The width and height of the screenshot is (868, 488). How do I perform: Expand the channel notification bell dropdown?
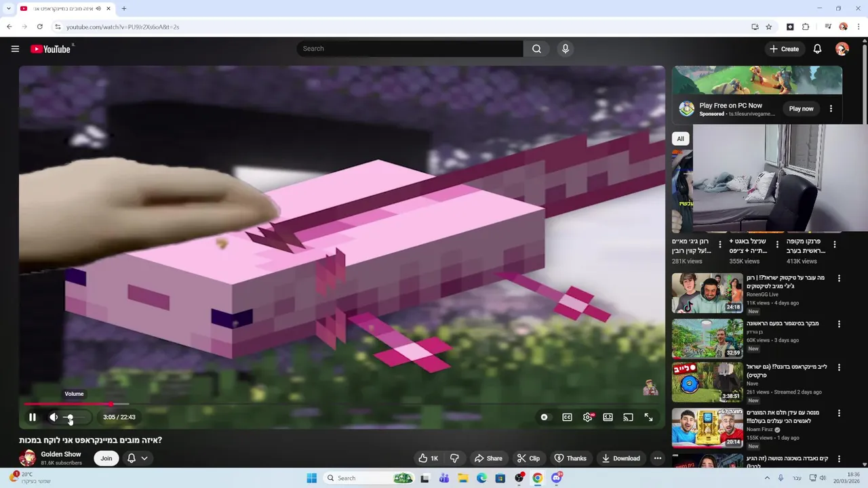[x=137, y=458]
